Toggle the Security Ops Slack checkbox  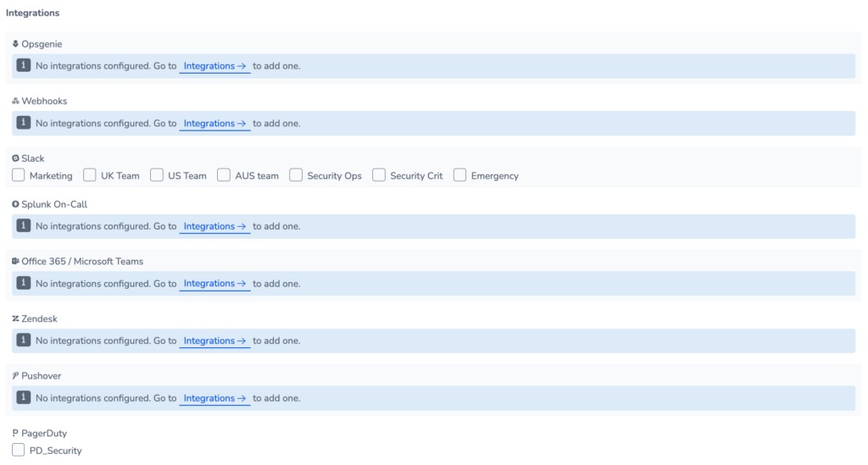tap(296, 175)
